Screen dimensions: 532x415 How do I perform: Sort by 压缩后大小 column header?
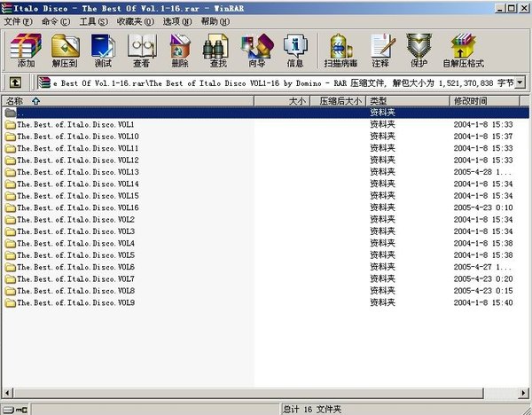(339, 101)
